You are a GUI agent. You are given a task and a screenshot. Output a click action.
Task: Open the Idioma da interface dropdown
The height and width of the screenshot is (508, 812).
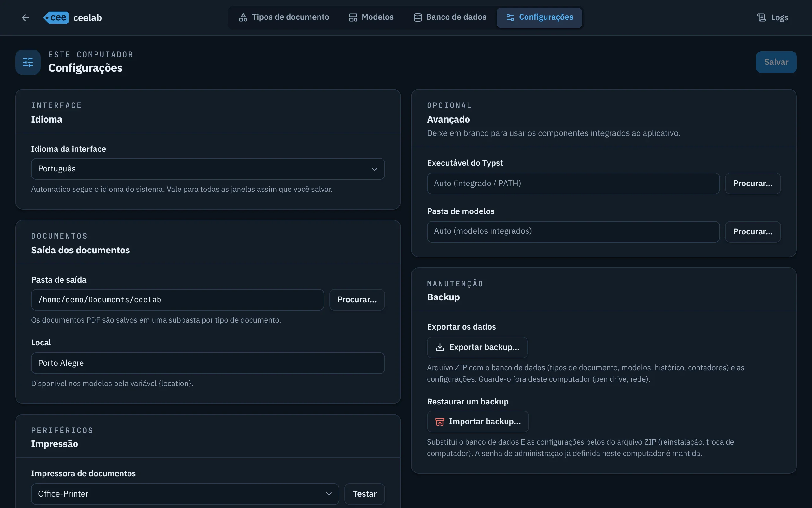(208, 169)
